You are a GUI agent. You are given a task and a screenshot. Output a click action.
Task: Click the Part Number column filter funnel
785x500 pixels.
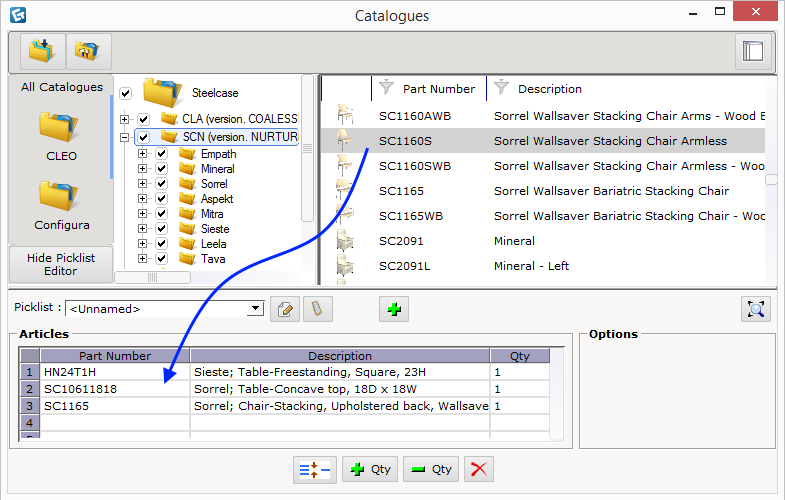click(x=386, y=88)
